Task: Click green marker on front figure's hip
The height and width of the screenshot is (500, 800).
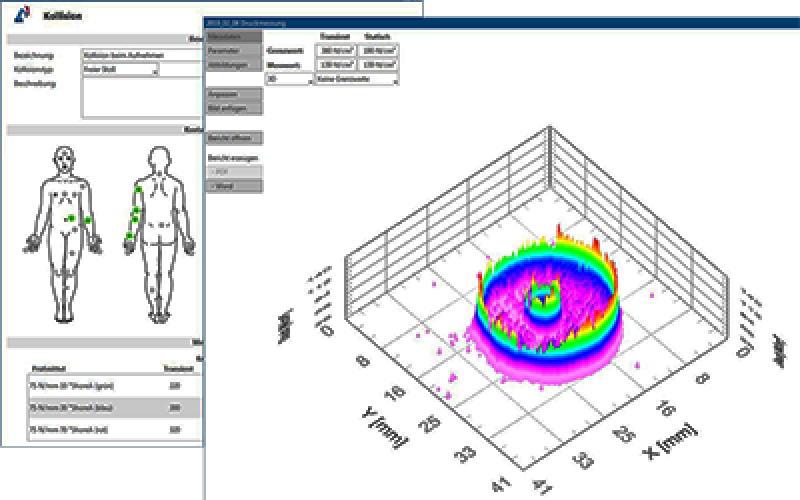Action: (88, 220)
